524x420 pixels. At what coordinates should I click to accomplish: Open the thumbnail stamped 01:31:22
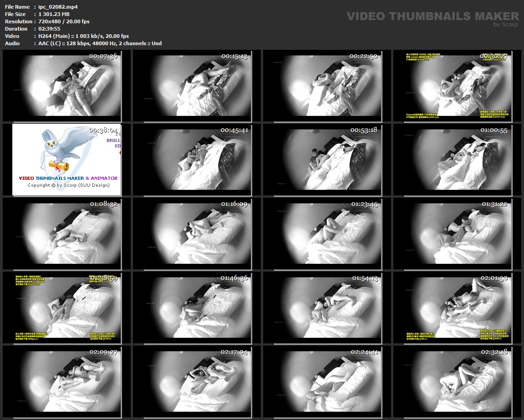pyautogui.click(x=452, y=234)
